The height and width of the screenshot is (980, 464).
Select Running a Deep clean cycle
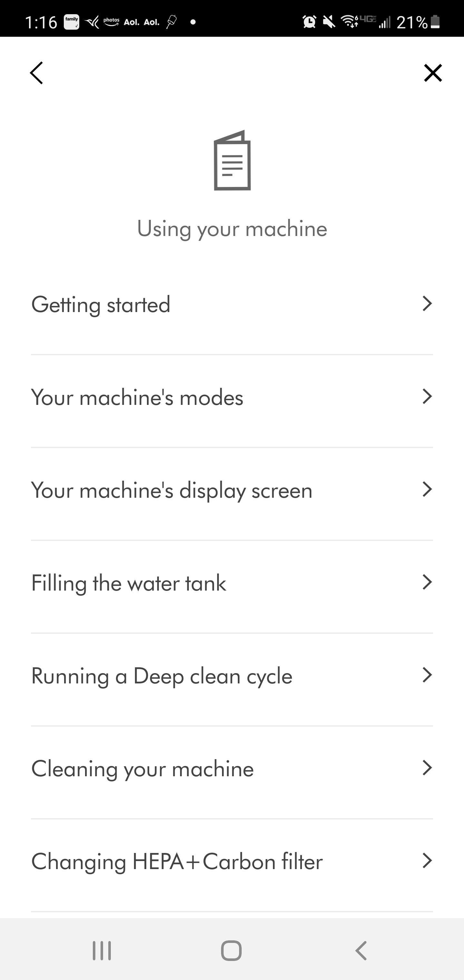(162, 676)
